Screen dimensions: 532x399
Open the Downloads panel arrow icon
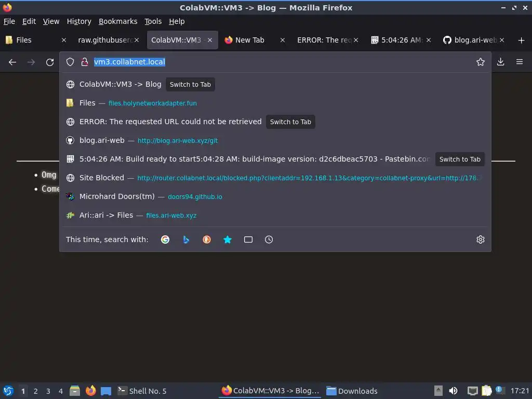tap(500, 62)
